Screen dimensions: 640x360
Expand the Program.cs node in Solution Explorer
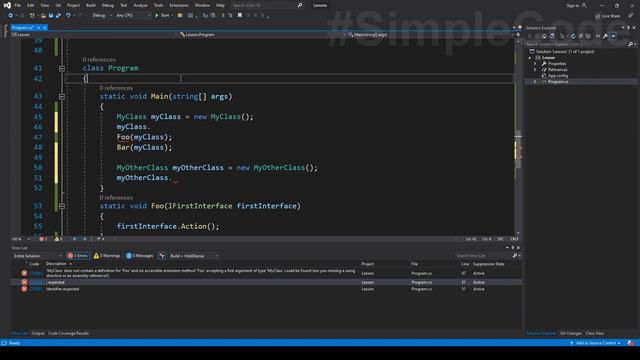coord(535,82)
